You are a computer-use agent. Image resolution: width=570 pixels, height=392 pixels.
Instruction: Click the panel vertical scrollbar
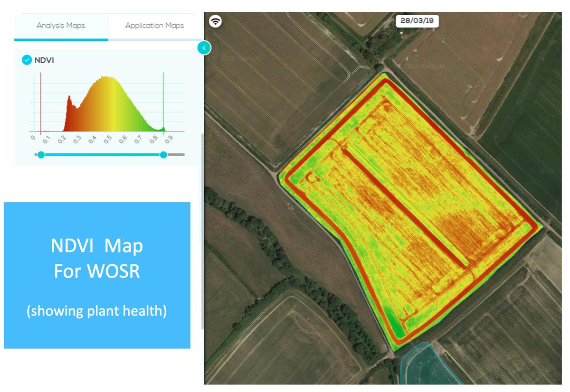(203, 231)
